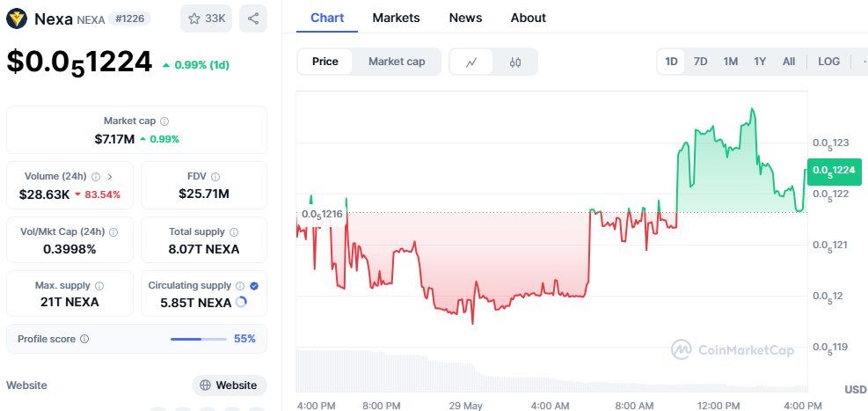Image resolution: width=868 pixels, height=411 pixels.
Task: Enable LOG scale on chart
Action: pyautogui.click(x=828, y=62)
